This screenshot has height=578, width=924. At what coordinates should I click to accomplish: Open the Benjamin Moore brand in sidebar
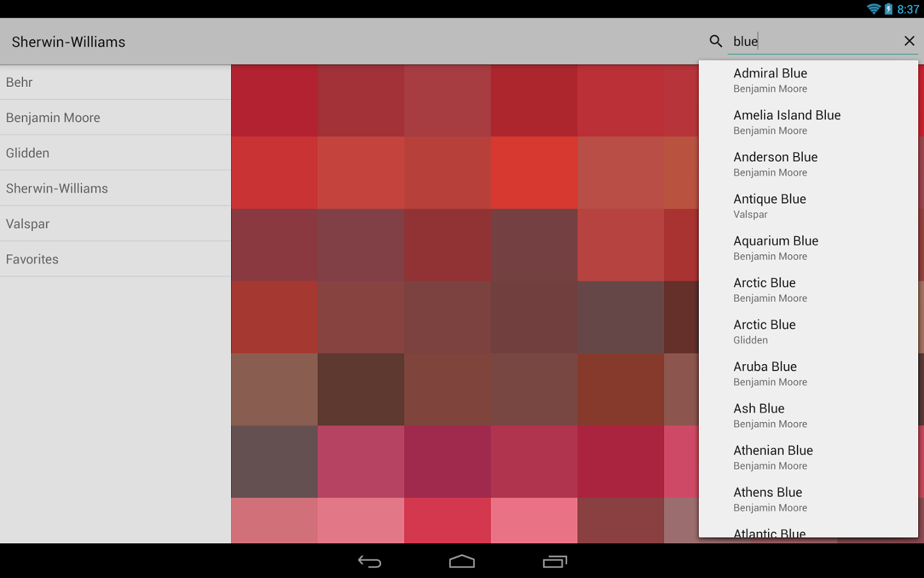pyautogui.click(x=116, y=118)
